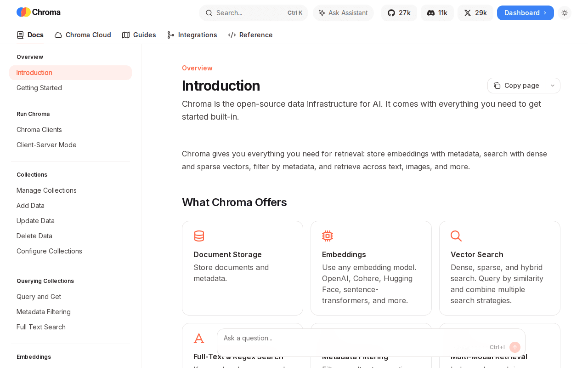The image size is (588, 368).
Task: Open the GitHub 27k link
Action: coord(399,13)
